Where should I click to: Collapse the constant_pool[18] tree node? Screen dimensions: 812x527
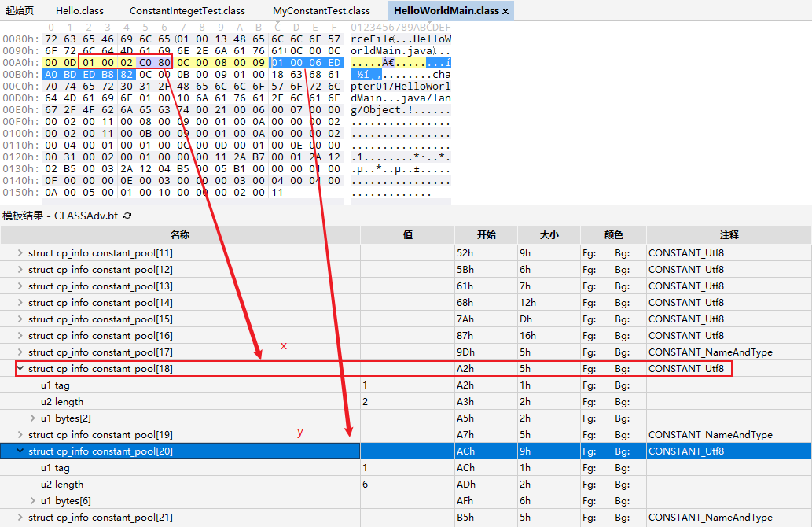pos(20,369)
